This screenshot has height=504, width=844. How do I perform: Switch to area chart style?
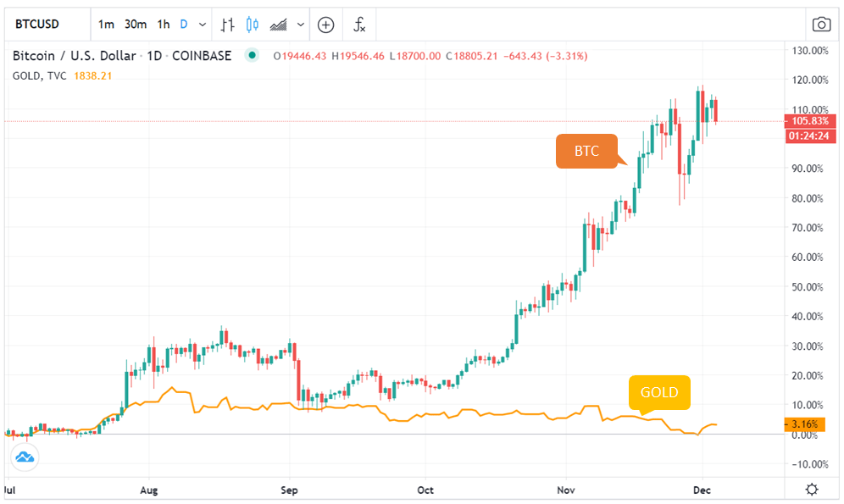click(278, 25)
